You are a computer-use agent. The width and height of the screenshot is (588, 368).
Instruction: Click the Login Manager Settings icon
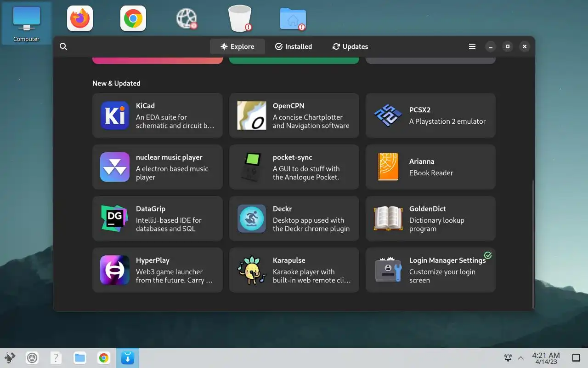388,270
